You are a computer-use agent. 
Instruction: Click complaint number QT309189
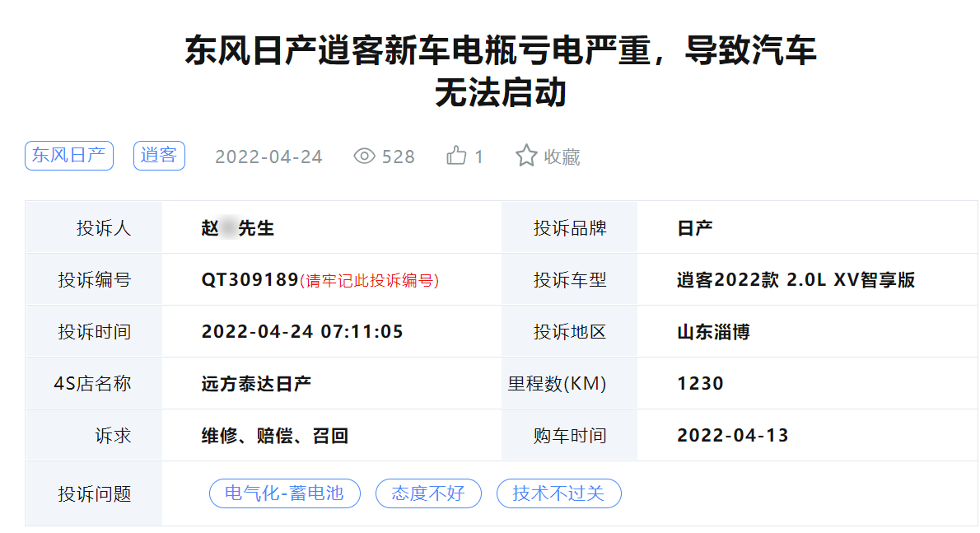coord(250,280)
